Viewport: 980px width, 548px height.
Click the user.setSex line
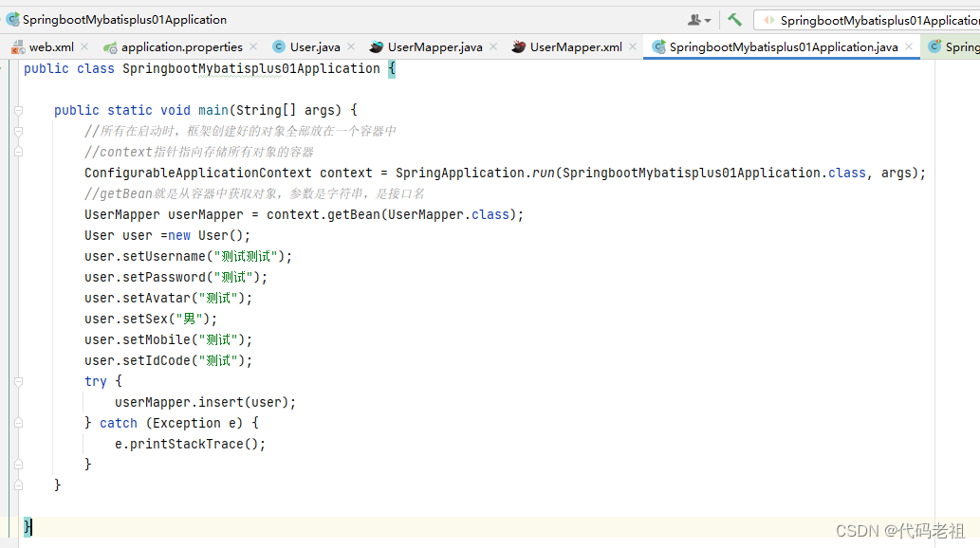point(151,319)
